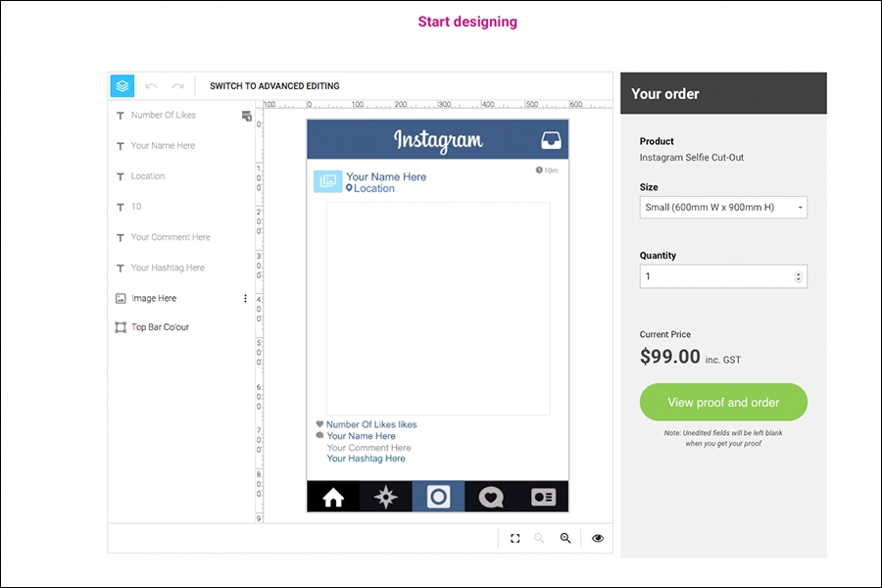Click icon beside Number Of Likes row

coord(246,116)
